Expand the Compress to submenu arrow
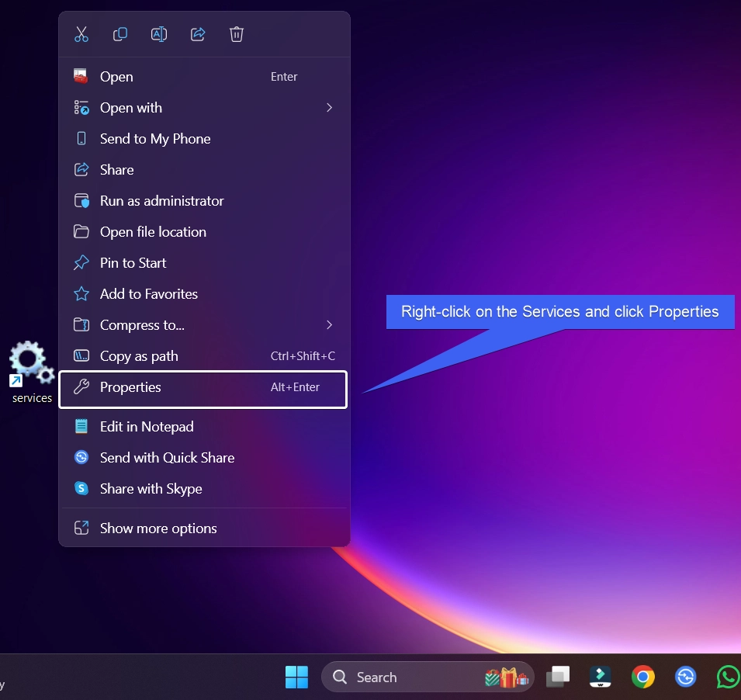This screenshot has height=700, width=741. (330, 325)
